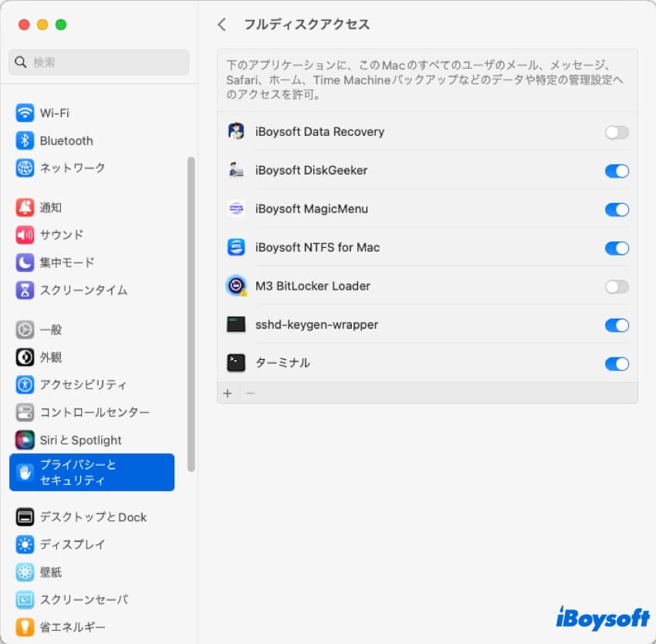Select the iBoysoft DiskGeeker name text

pyautogui.click(x=311, y=171)
